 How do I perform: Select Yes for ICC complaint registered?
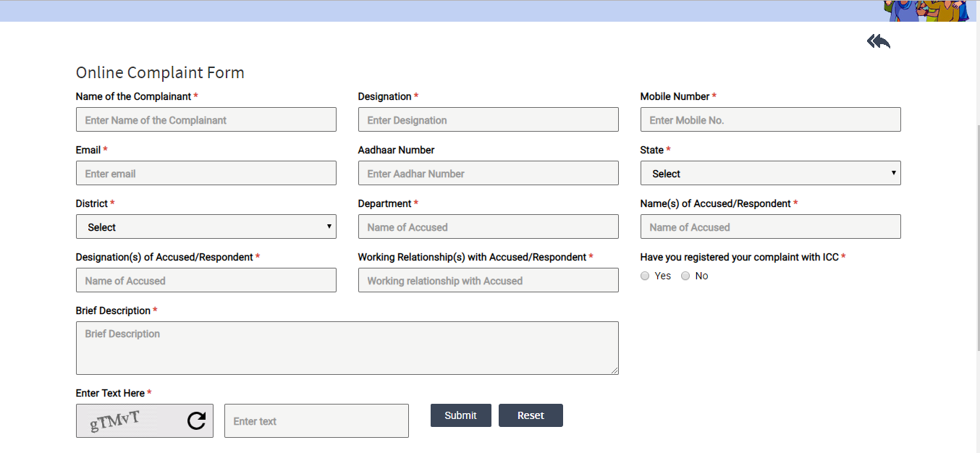[645, 276]
